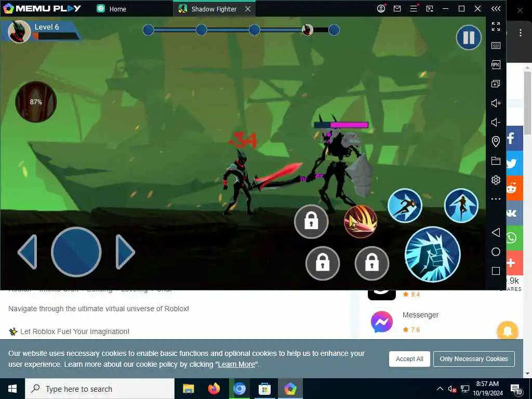The height and width of the screenshot is (399, 532).
Task: Use the red slash skill button
Action: pos(361,221)
